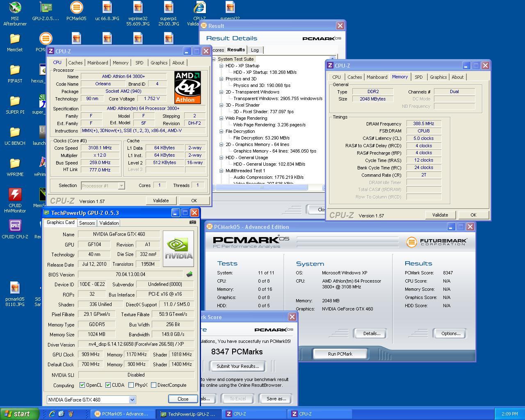Image resolution: width=525 pixels, height=420 pixels.
Task: Switch to the Sensors tab in GPU-Z
Action: (87, 223)
